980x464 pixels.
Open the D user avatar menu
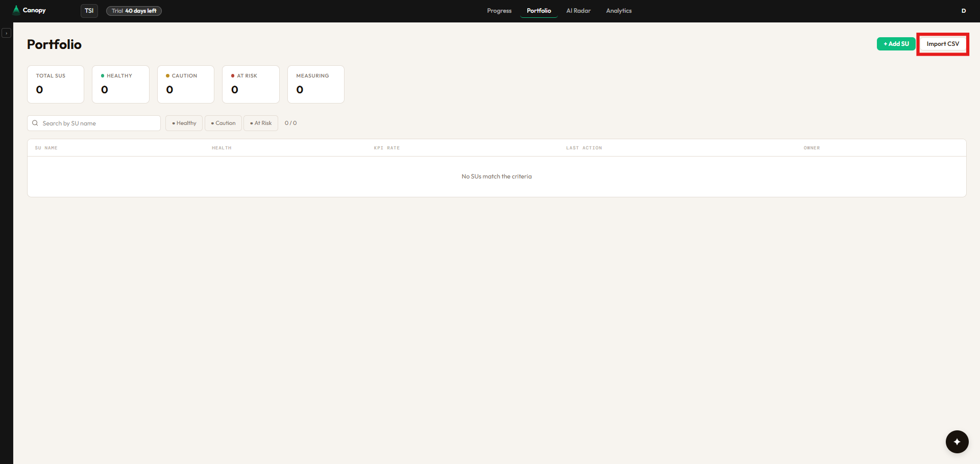click(964, 11)
